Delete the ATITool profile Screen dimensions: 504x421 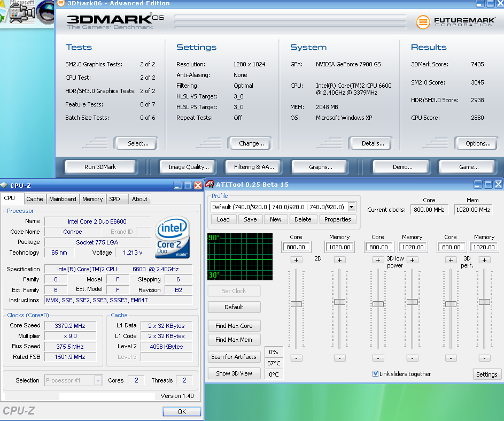tap(303, 219)
